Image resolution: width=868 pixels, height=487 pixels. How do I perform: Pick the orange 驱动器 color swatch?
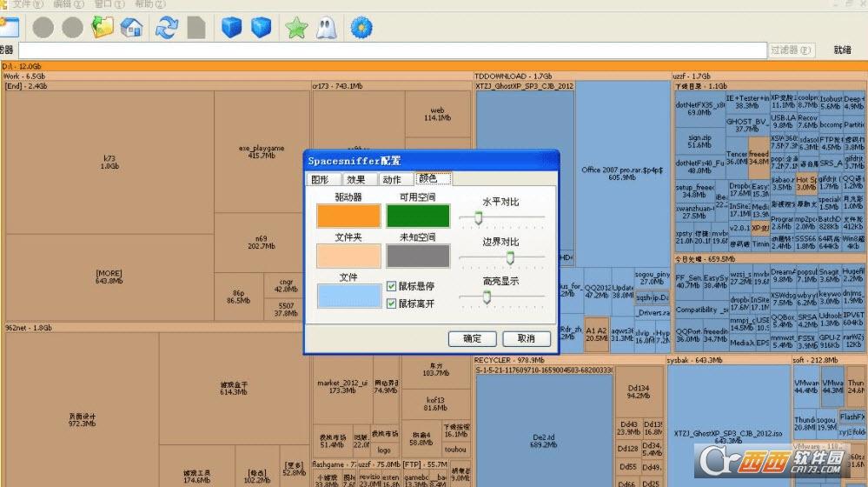(x=348, y=216)
